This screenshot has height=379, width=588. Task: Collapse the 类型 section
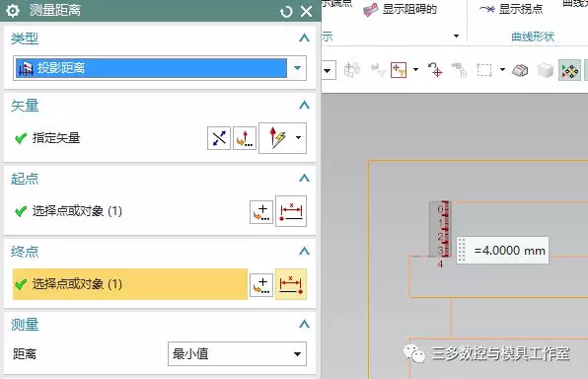point(305,38)
